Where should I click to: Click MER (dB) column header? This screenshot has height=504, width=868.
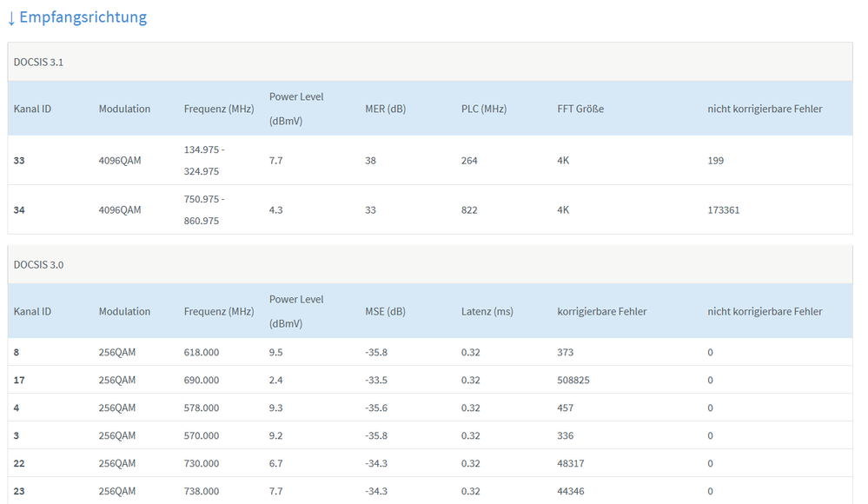pos(385,109)
